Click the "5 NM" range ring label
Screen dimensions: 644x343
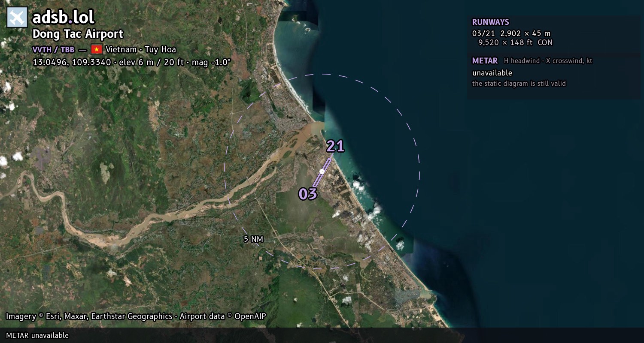(253, 239)
